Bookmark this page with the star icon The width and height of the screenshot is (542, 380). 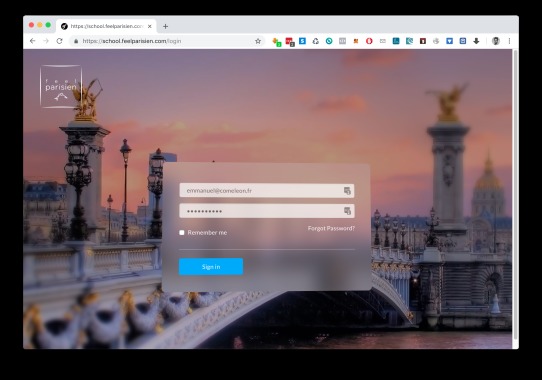[x=258, y=41]
